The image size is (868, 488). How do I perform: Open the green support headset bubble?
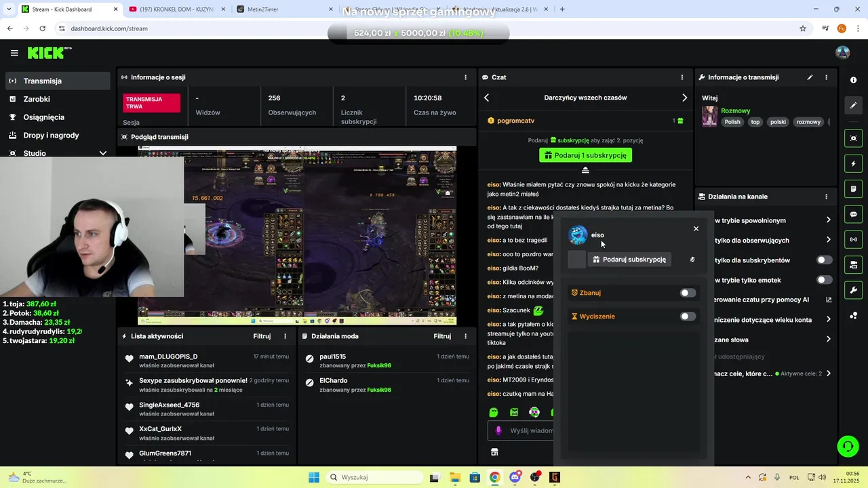click(x=847, y=446)
